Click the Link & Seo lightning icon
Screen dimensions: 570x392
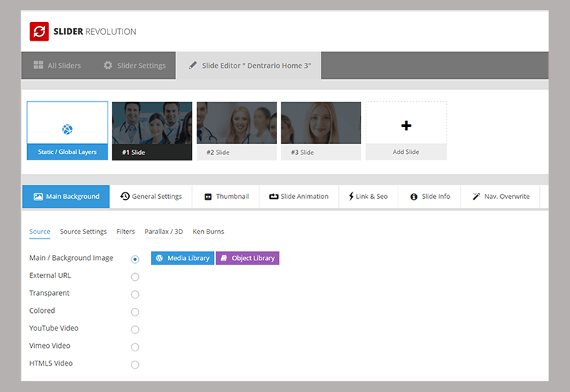point(351,197)
